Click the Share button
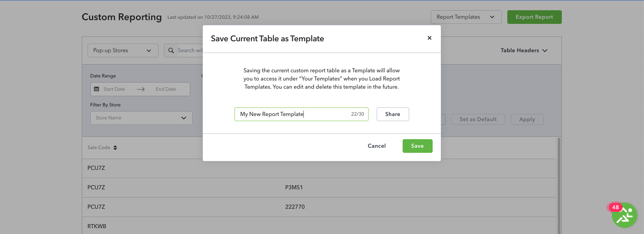644x234 pixels. click(x=393, y=114)
